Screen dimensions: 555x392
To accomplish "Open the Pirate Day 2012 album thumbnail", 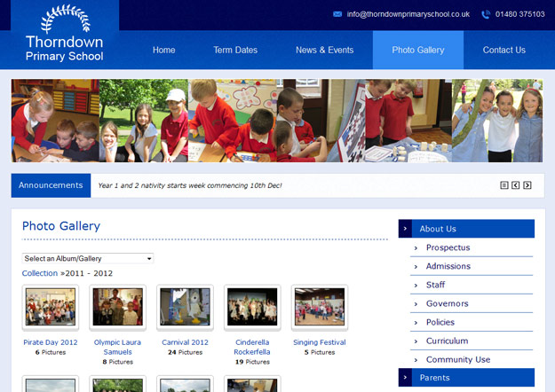I will click(x=51, y=307).
